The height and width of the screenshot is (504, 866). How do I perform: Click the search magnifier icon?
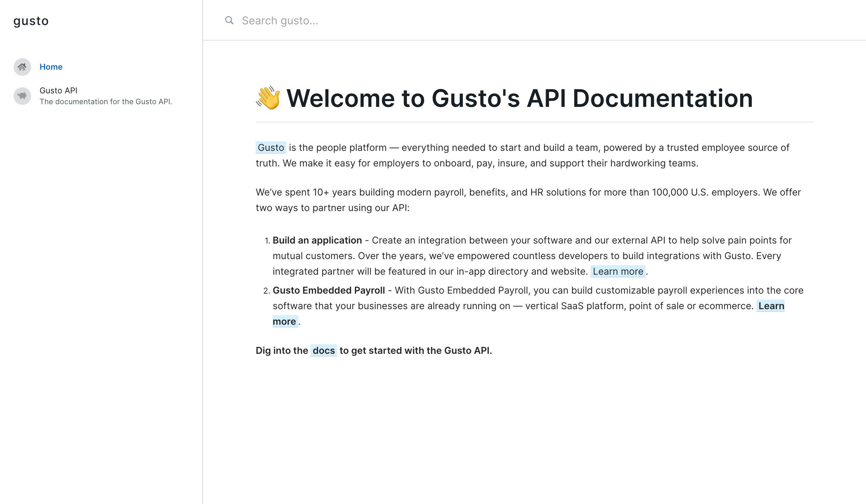229,20
